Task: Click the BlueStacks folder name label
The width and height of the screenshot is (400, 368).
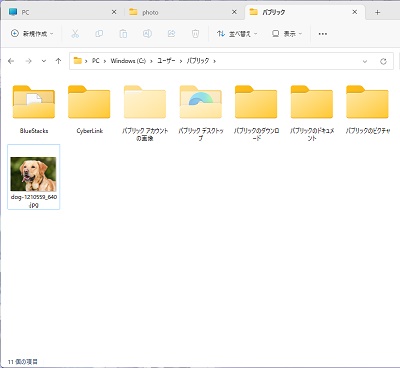Action: (34, 131)
